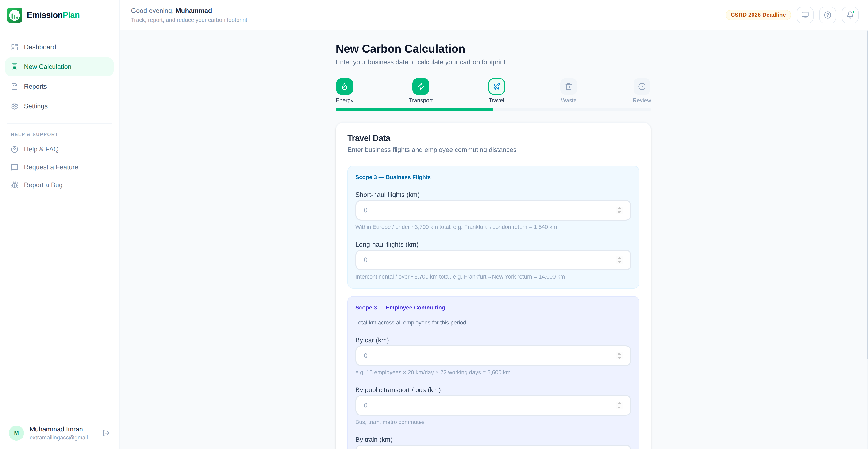Viewport: 868px width, 449px height.
Task: Jump to the Review step check icon
Action: (x=641, y=87)
